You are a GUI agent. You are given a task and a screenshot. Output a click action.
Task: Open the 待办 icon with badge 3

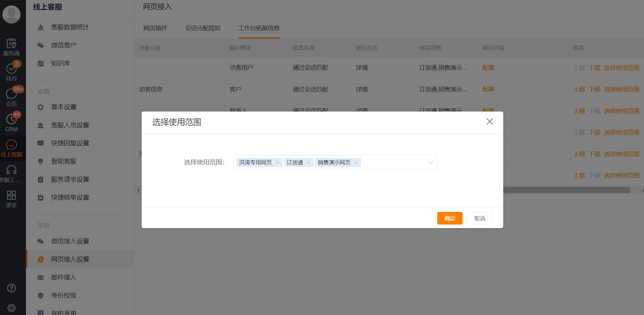11,72
